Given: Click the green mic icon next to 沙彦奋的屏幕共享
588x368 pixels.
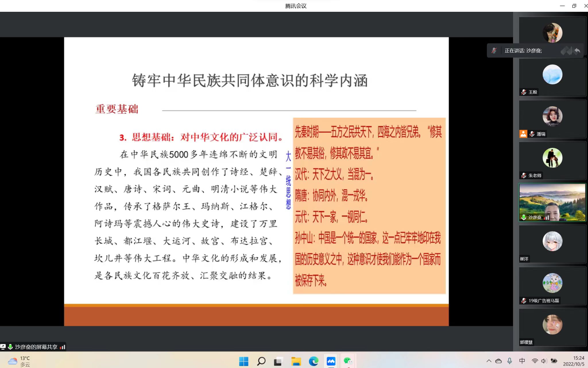Looking at the screenshot, I should point(10,347).
